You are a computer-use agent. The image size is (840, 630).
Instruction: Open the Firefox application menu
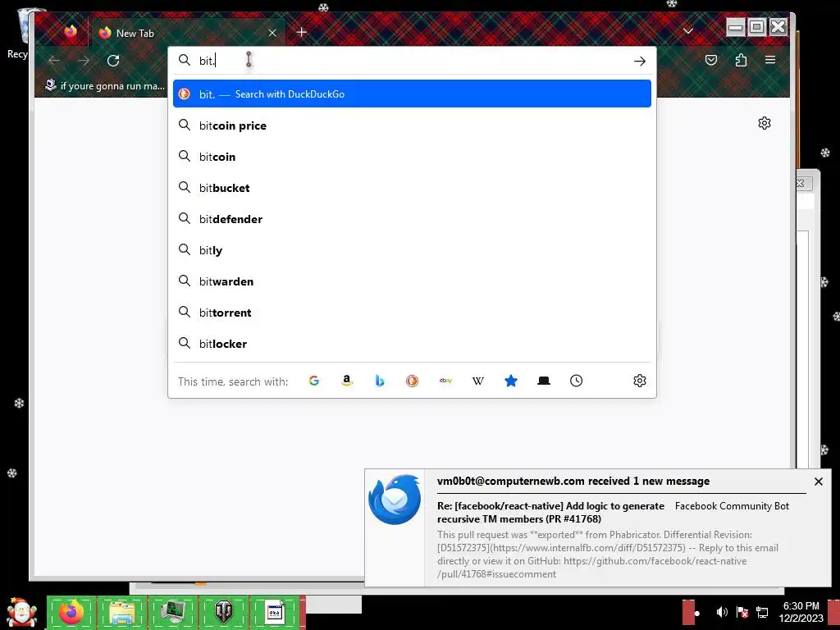point(770,60)
